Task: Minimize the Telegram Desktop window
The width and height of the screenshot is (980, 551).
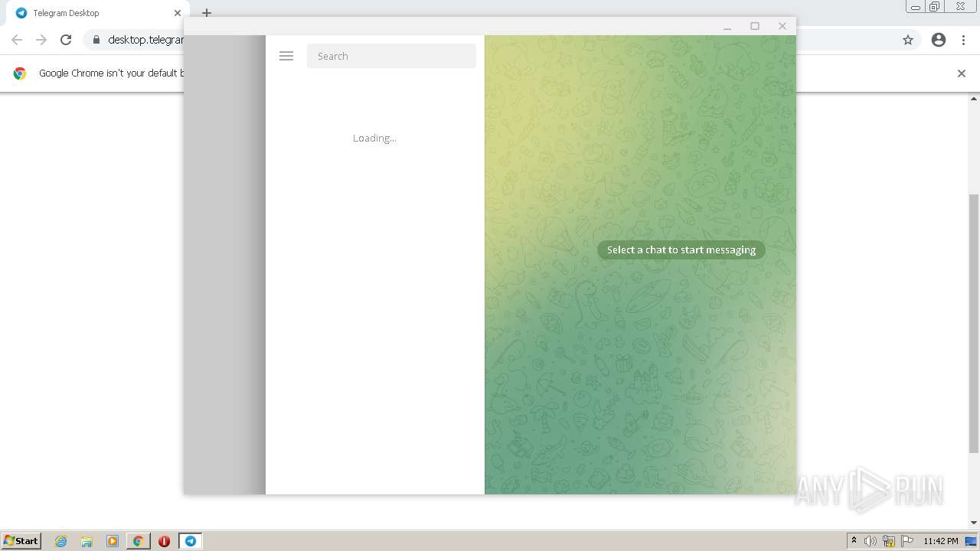Action: point(727,26)
